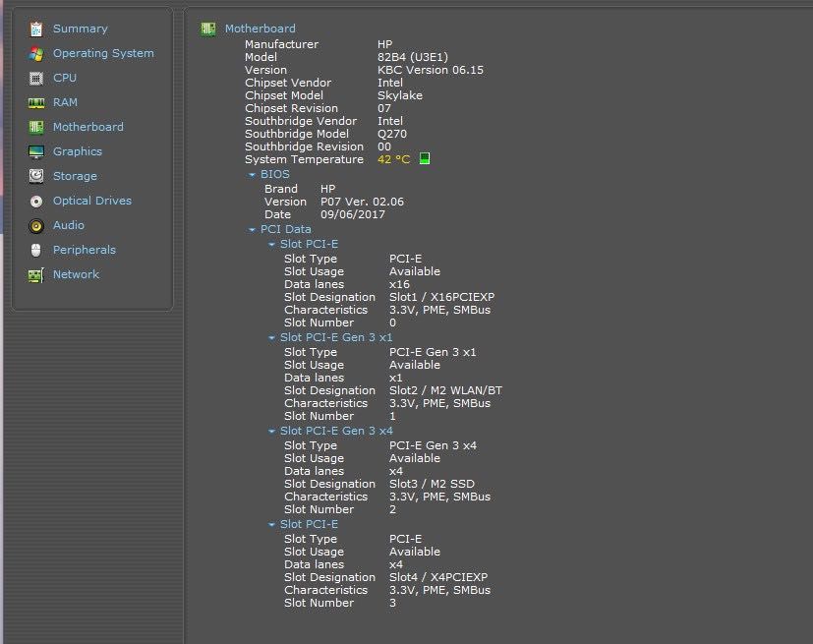Click the BIOS section label
The width and height of the screenshot is (813, 644).
(275, 174)
